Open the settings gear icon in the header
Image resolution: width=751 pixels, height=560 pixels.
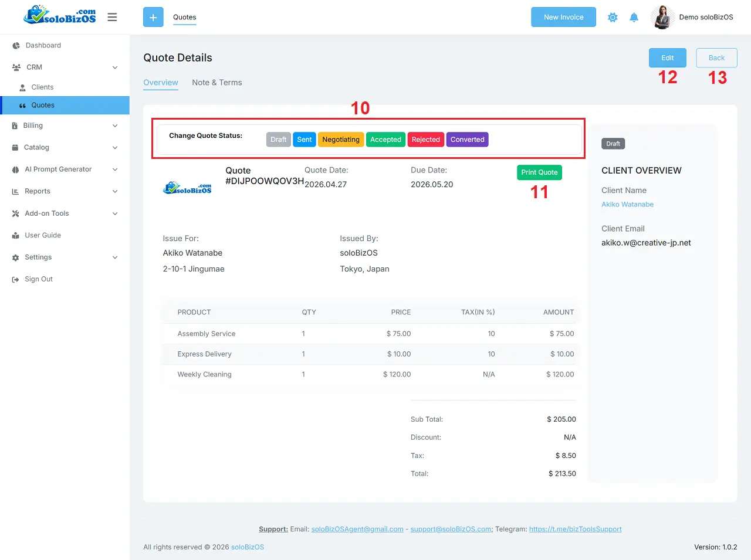[613, 18]
